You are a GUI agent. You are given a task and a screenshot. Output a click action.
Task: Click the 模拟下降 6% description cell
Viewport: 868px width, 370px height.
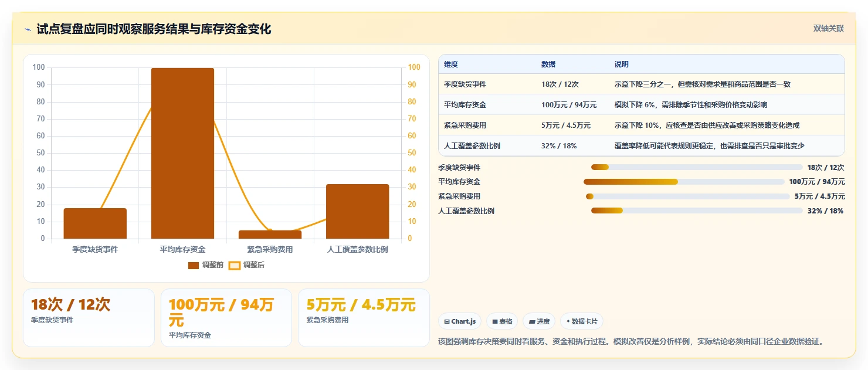coord(690,105)
